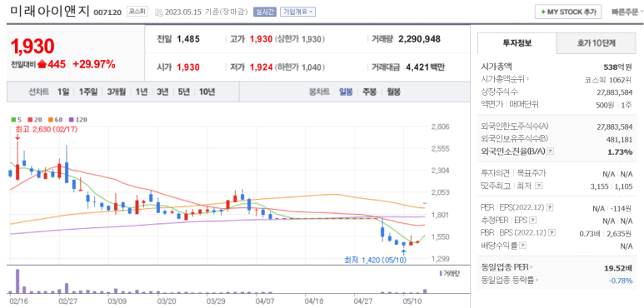Image resolution: width=644 pixels, height=308 pixels.
Task: Click the blue arrow above 최저 1,420 label
Action: 404,251
